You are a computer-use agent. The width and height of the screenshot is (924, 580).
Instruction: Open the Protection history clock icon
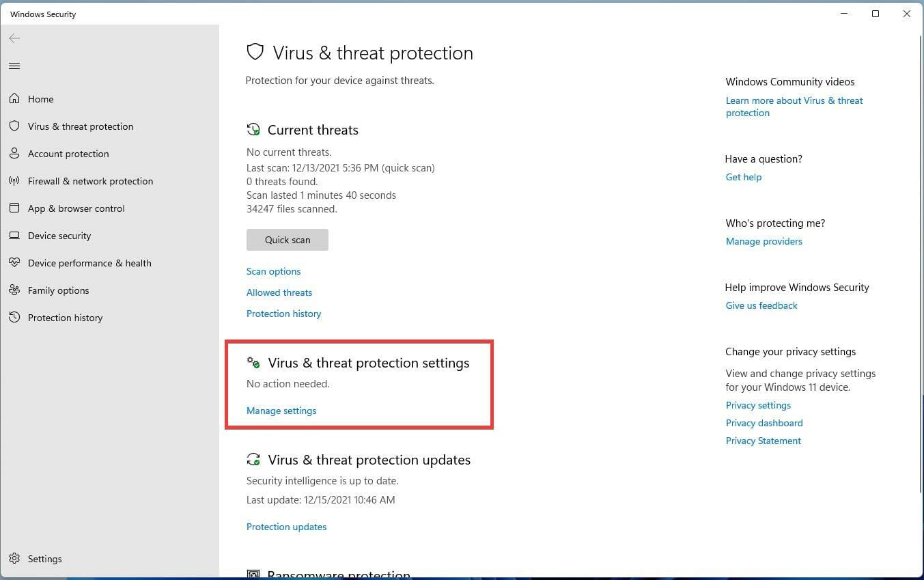pos(14,318)
